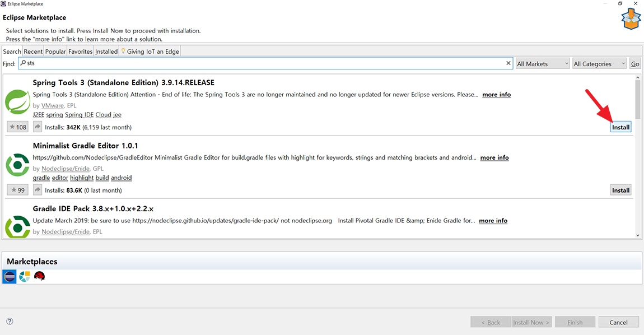Open help via question mark icon
This screenshot has height=335, width=644.
10,322
